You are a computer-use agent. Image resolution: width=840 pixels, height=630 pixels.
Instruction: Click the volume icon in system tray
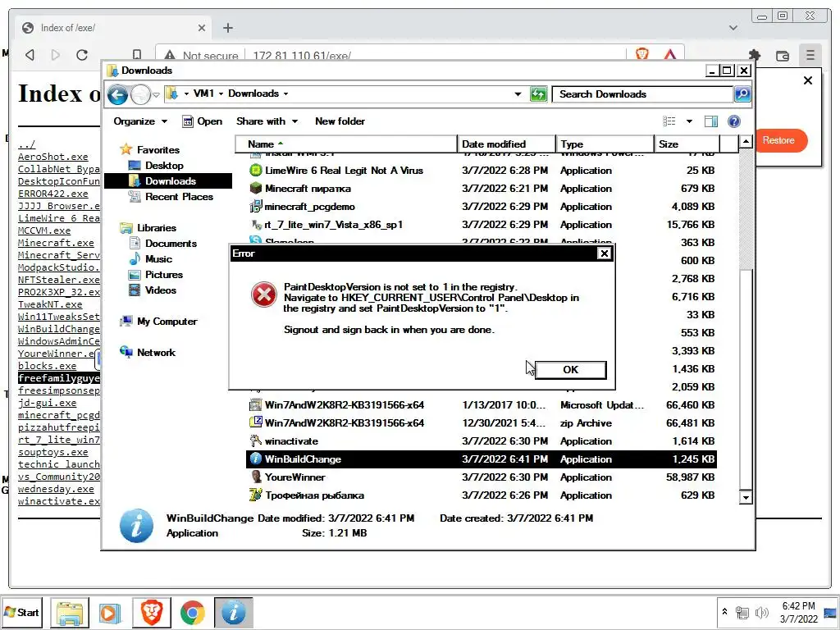pos(760,612)
